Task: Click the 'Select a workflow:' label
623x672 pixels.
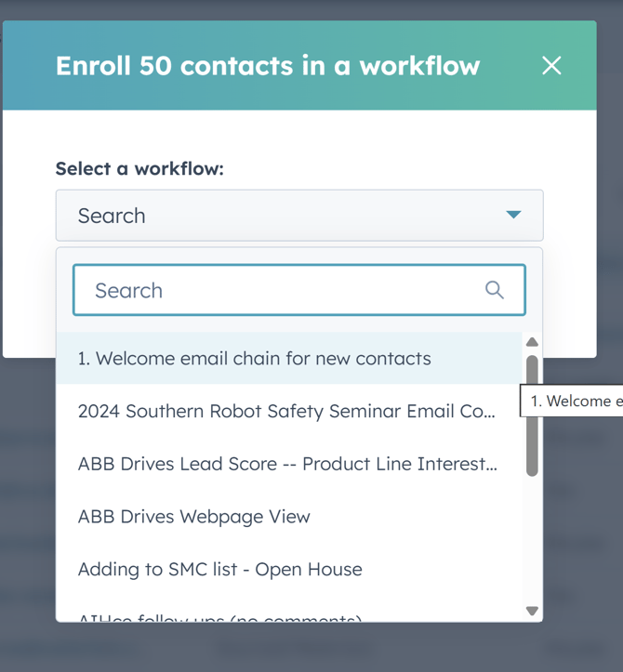Action: tap(139, 168)
